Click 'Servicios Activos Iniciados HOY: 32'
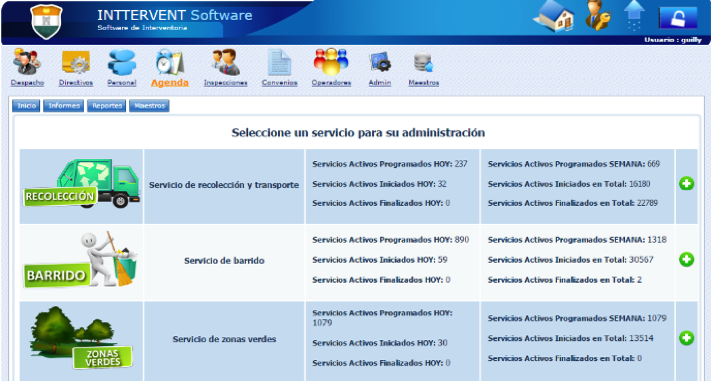This screenshot has height=382, width=713. click(379, 184)
